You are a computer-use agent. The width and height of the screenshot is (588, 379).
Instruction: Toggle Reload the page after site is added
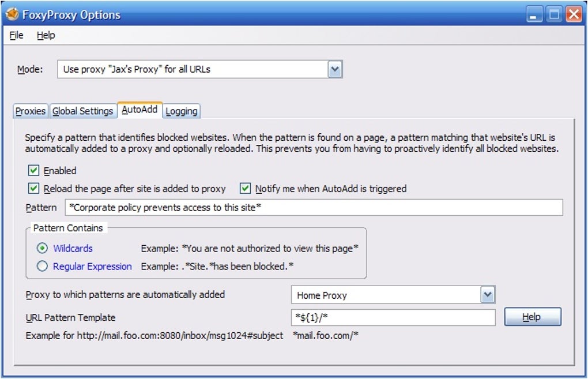coord(33,189)
